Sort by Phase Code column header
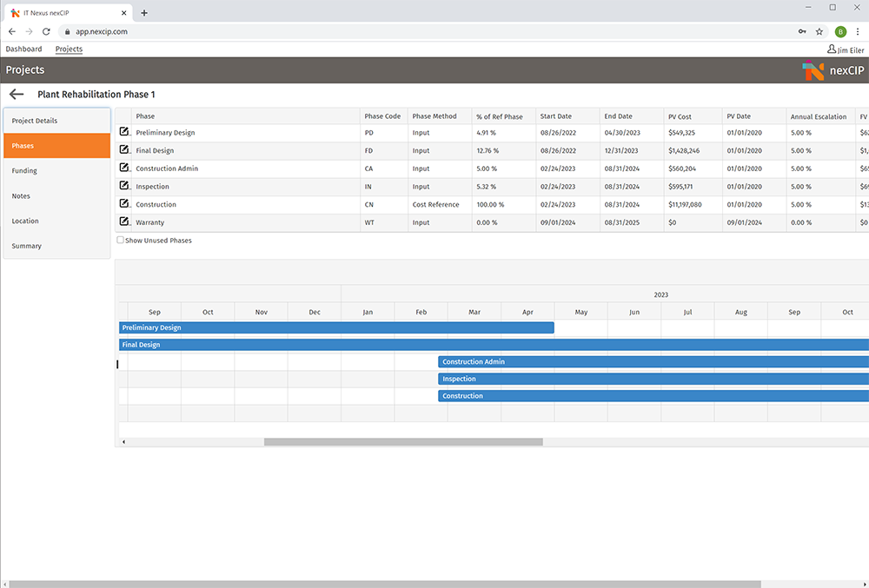 coord(383,116)
